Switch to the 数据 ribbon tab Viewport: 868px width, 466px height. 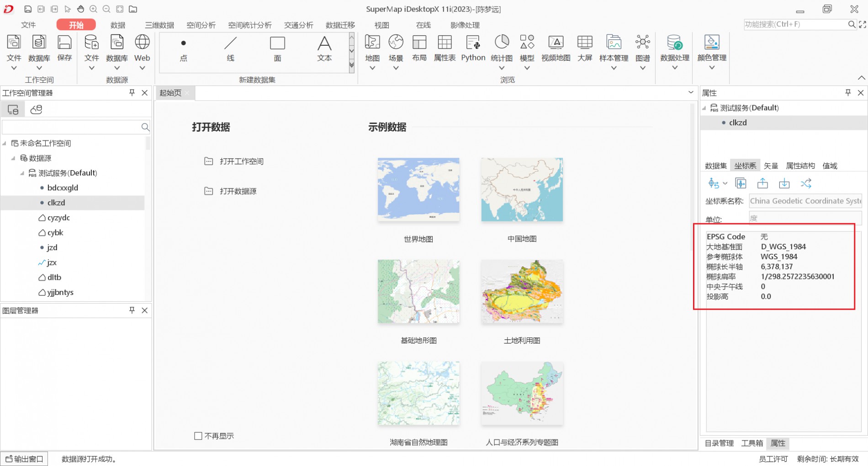[118, 25]
